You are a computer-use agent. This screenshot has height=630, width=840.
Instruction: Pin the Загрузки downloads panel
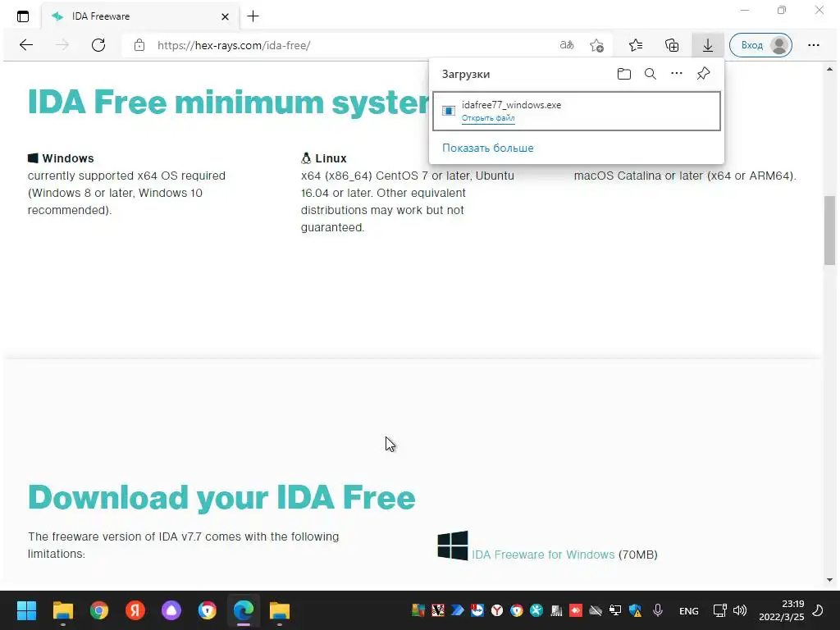(703, 74)
